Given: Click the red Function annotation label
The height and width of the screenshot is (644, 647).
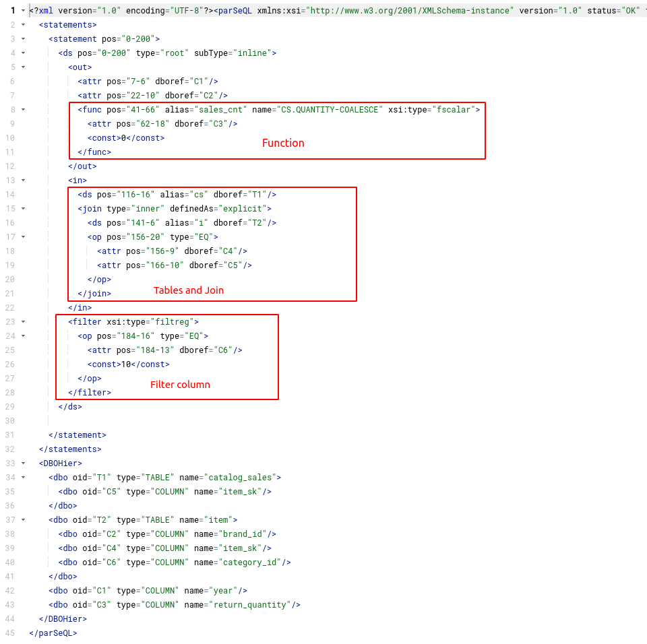Looking at the screenshot, I should (x=283, y=143).
